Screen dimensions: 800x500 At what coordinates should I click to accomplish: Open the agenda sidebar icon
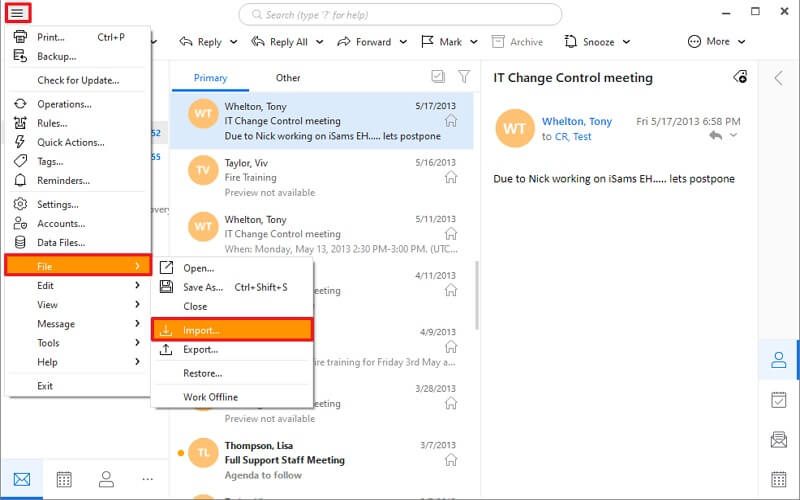pyautogui.click(x=779, y=400)
